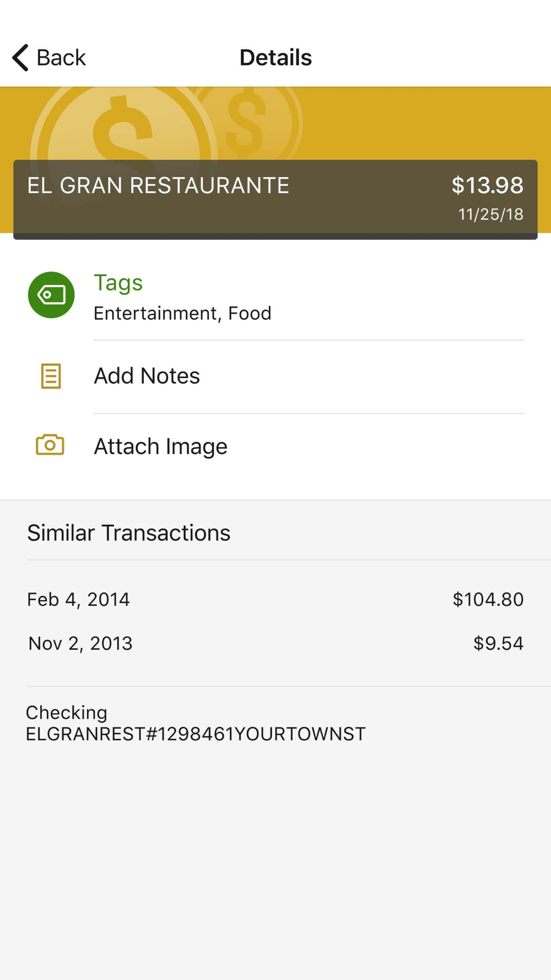
Task: Tap the back chevron arrow icon
Action: click(20, 57)
